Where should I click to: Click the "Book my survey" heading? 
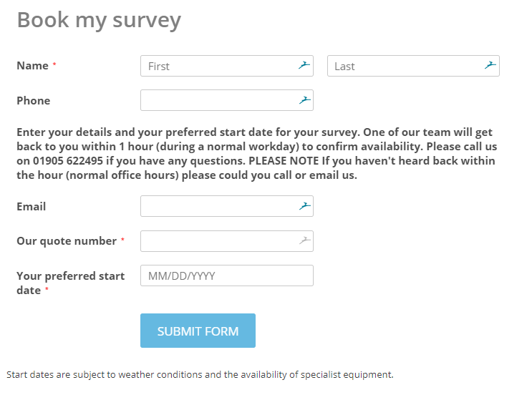point(99,20)
